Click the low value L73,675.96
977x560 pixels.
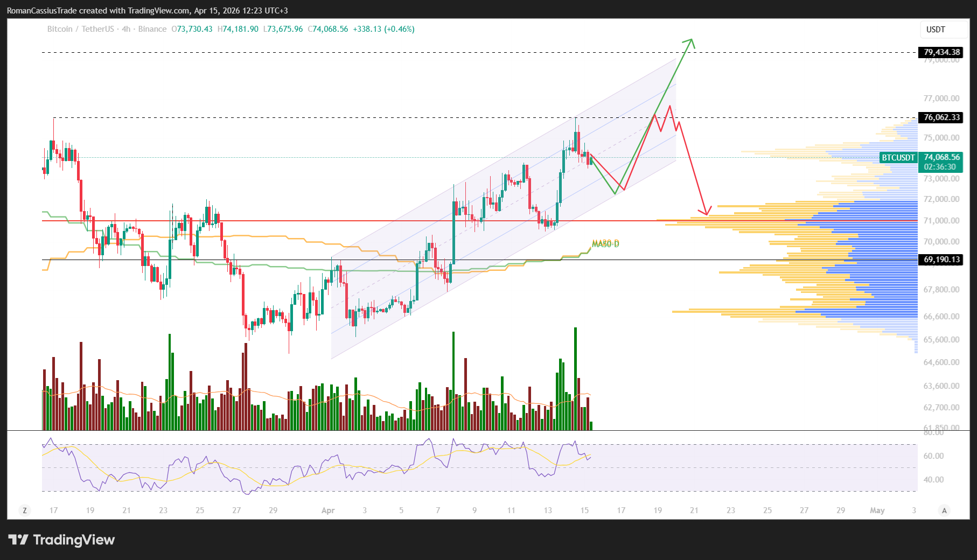(x=283, y=29)
